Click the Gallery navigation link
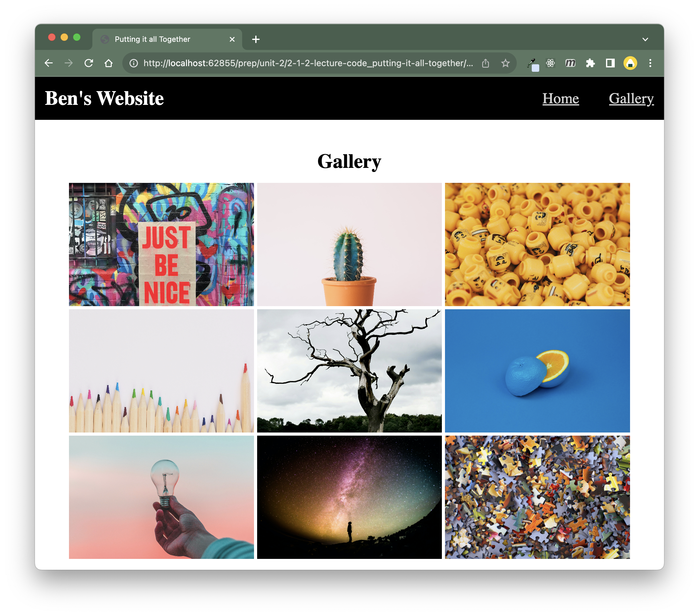 point(631,99)
